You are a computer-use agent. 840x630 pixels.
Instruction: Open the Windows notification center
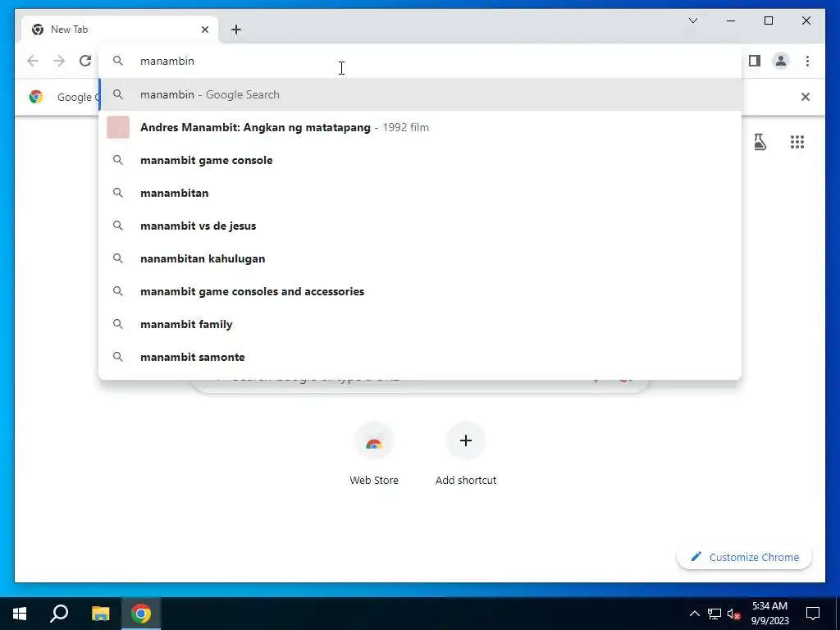813,614
